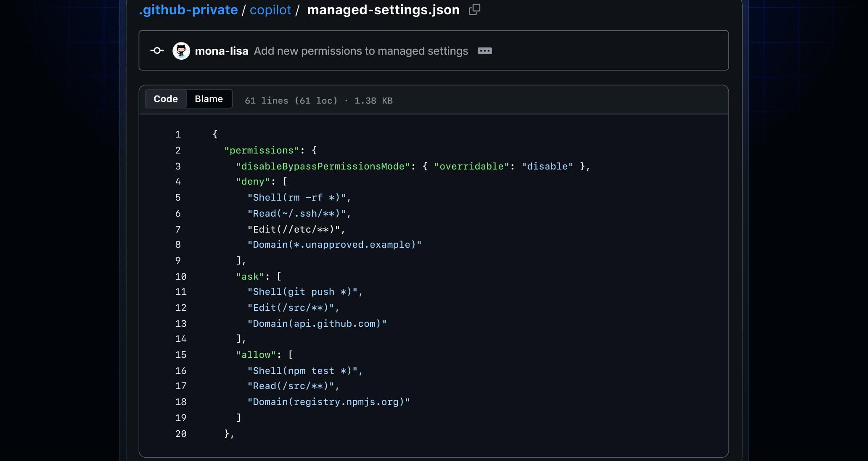Image resolution: width=868 pixels, height=461 pixels.
Task: Click the "allow" key
Action: pyautogui.click(x=256, y=355)
